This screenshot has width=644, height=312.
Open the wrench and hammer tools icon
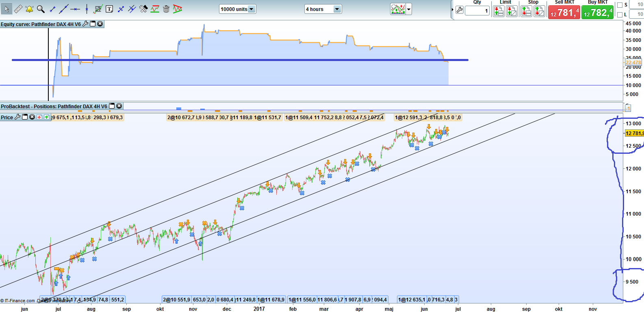pyautogui.click(x=143, y=9)
